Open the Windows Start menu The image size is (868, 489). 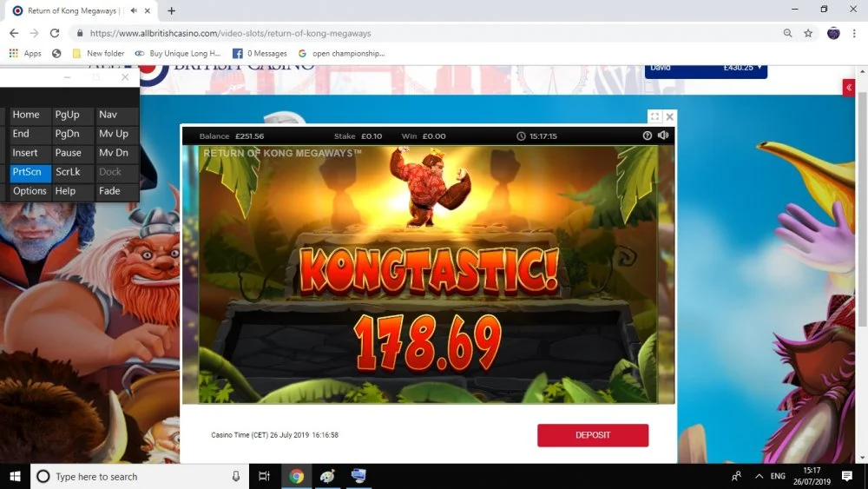coord(15,476)
